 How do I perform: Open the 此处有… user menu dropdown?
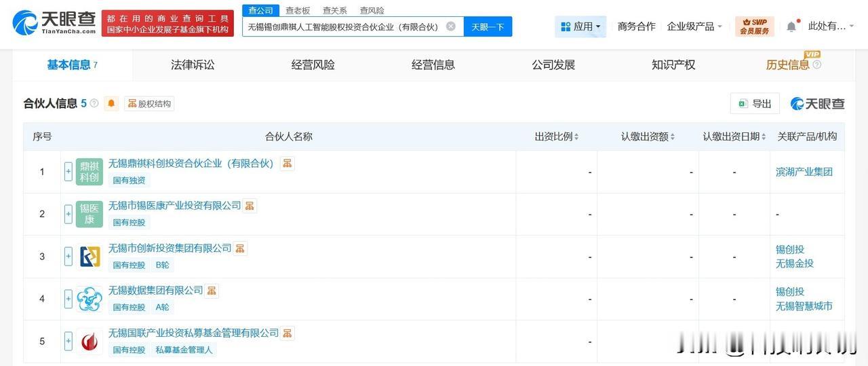pyautogui.click(x=831, y=26)
